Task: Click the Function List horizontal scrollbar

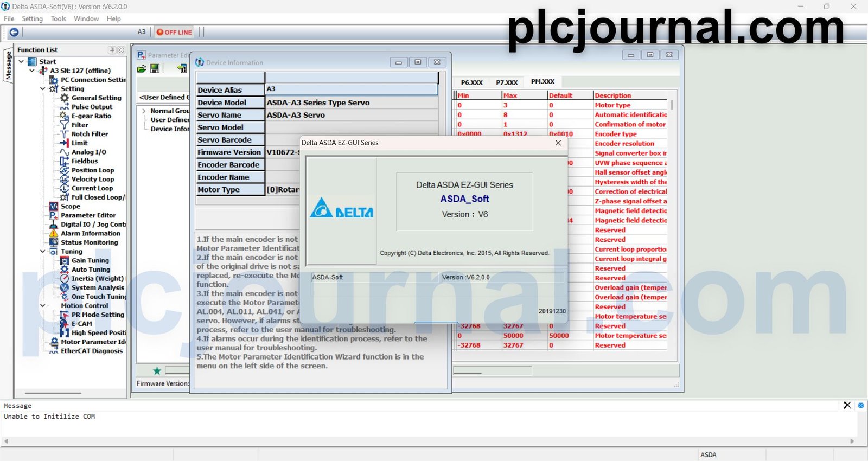Action: point(53,393)
